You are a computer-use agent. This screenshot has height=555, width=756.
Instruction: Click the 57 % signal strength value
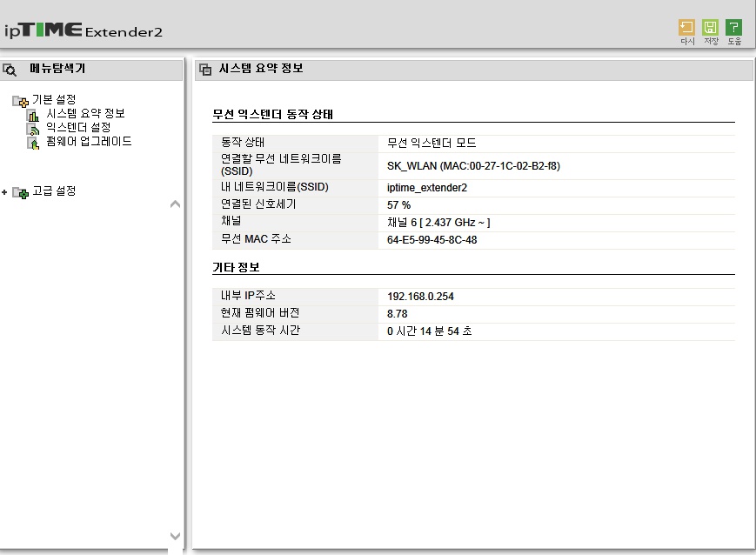pyautogui.click(x=398, y=205)
